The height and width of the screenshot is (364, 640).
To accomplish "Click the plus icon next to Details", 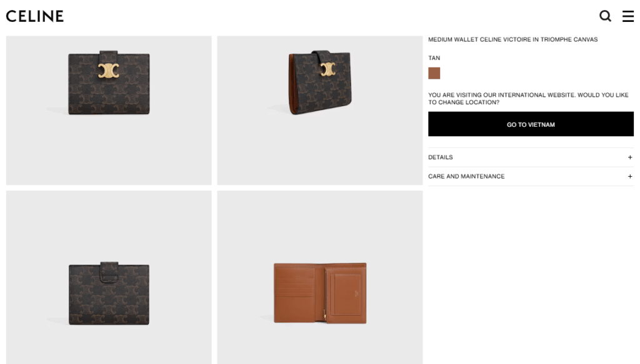I will tap(630, 157).
